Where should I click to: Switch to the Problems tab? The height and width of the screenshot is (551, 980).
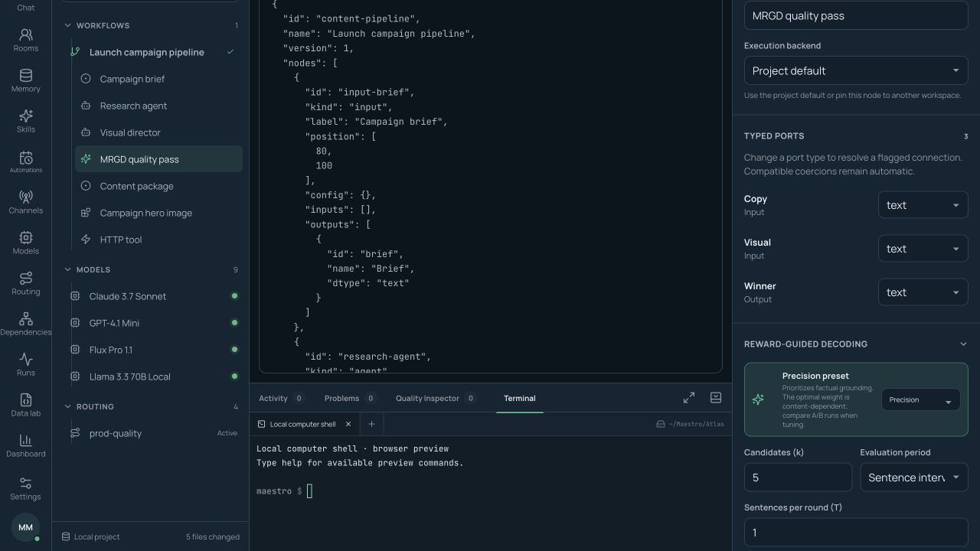coord(350,398)
